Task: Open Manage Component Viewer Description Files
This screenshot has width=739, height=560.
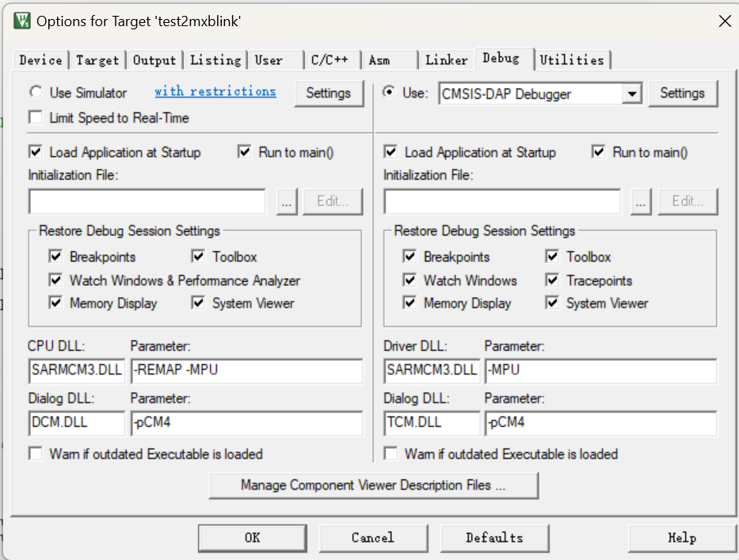Action: click(x=374, y=486)
